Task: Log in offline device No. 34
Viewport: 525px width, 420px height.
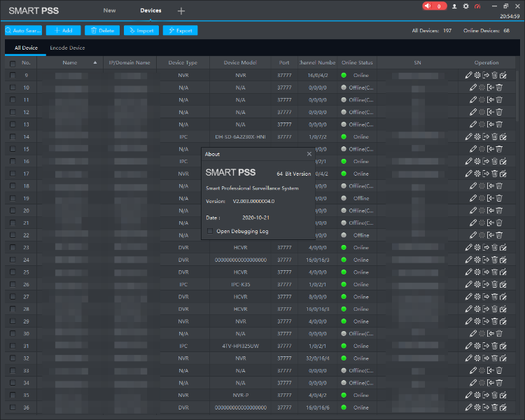Action: (x=490, y=383)
